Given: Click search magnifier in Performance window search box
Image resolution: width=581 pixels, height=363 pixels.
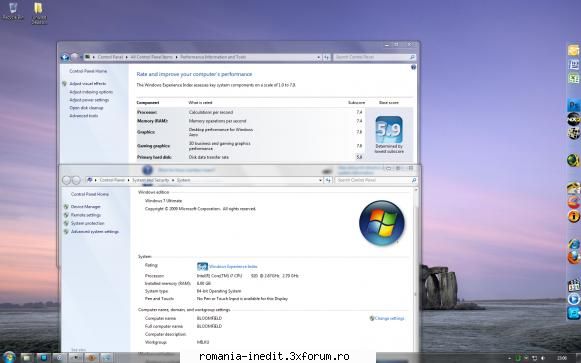Looking at the screenshot, I should click(412, 57).
